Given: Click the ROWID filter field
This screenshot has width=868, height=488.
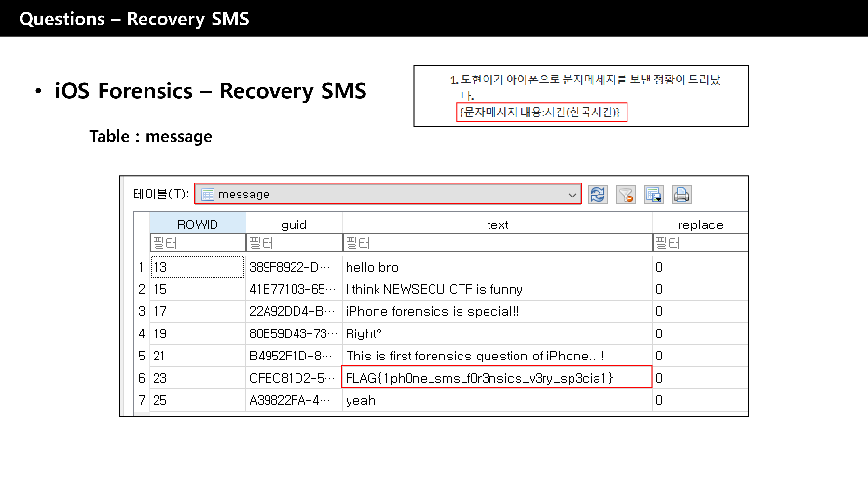Looking at the screenshot, I should [198, 243].
